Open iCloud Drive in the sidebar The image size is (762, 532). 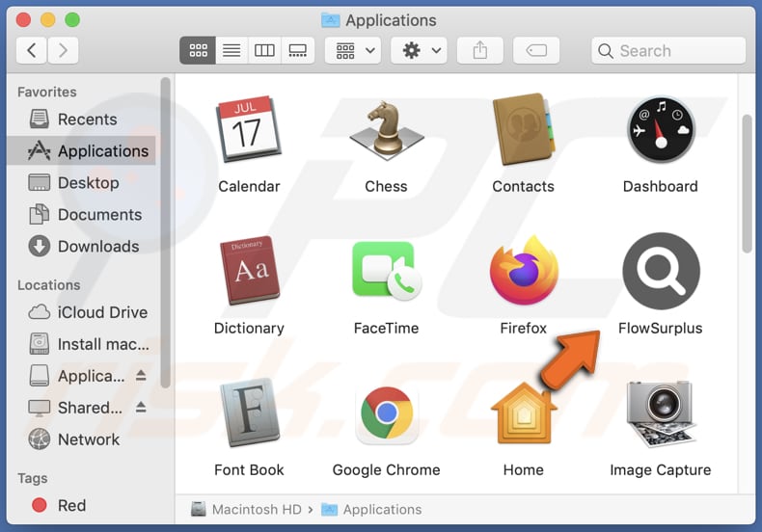pyautogui.click(x=83, y=312)
